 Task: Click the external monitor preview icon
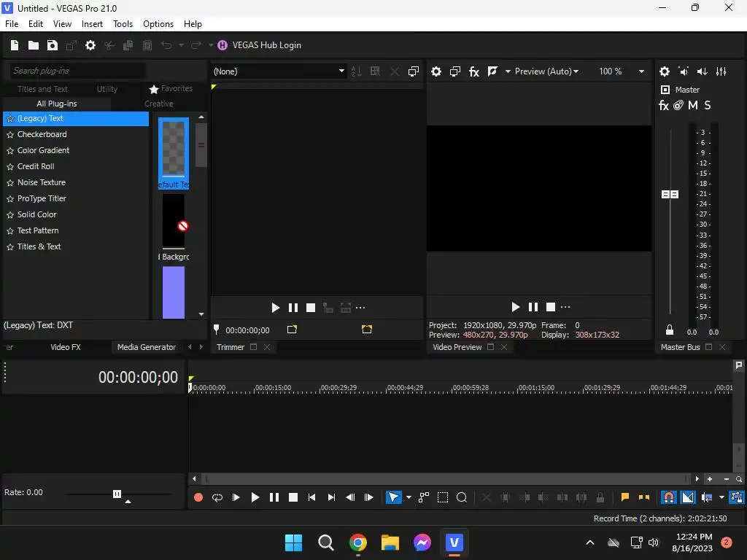tap(455, 71)
